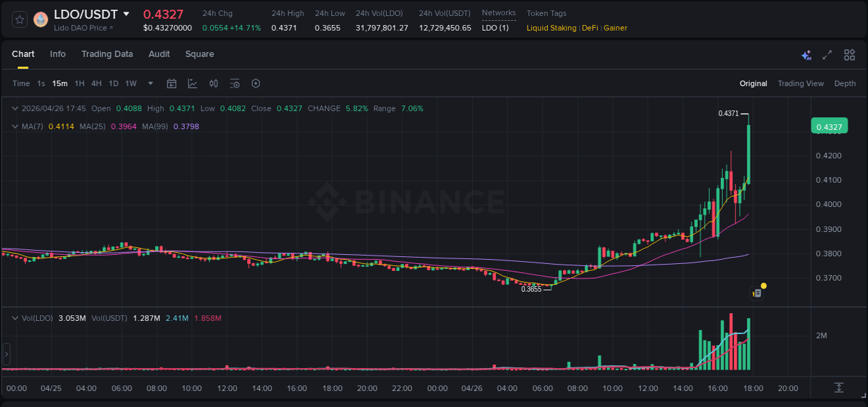Toggle the favorite star for LDO/USDT
The width and height of the screenshot is (868, 407).
(19, 19)
